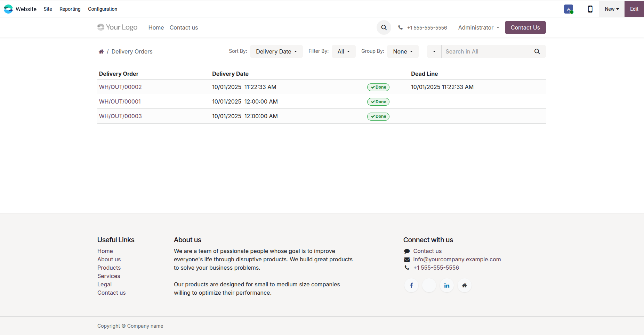Open the Configuration menu
The image size is (644, 335).
tap(103, 9)
